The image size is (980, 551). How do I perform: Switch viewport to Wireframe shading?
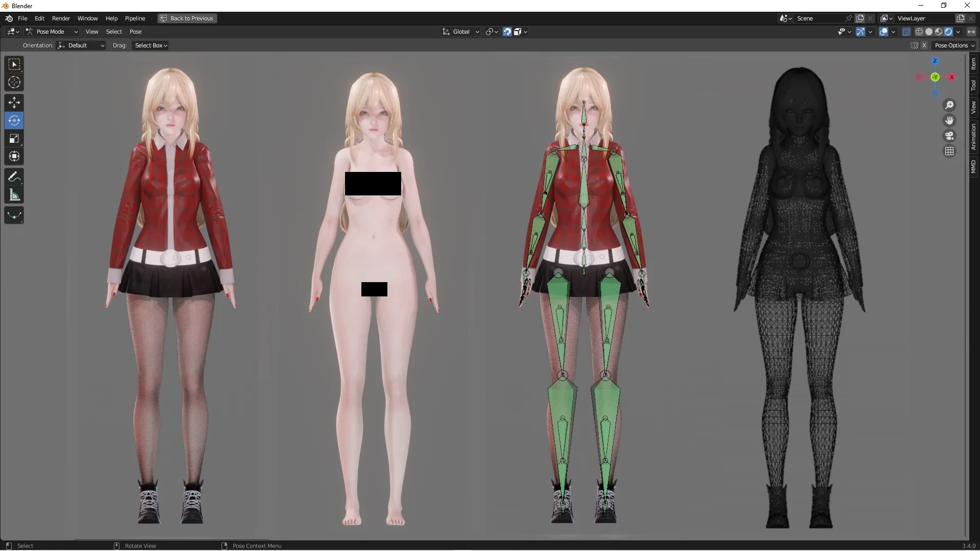click(x=919, y=31)
